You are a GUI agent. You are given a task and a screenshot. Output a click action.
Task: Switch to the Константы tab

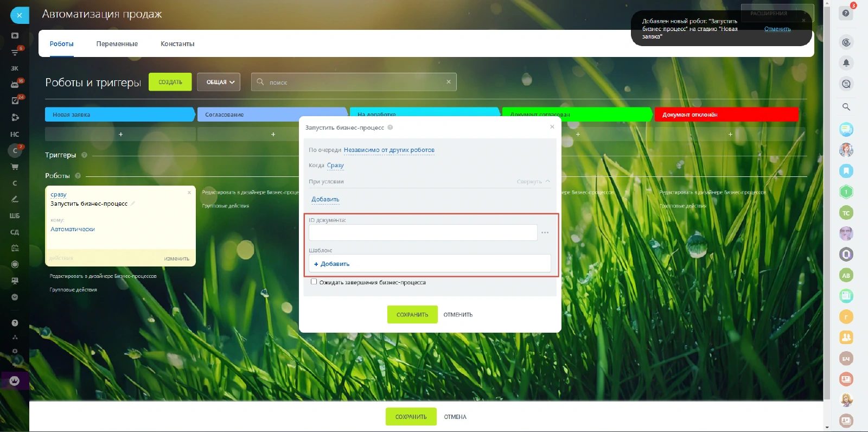(x=177, y=44)
